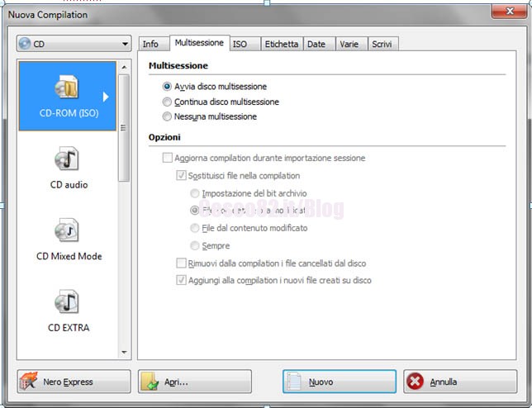Switch to the Info tab
532x408 pixels.
(154, 44)
